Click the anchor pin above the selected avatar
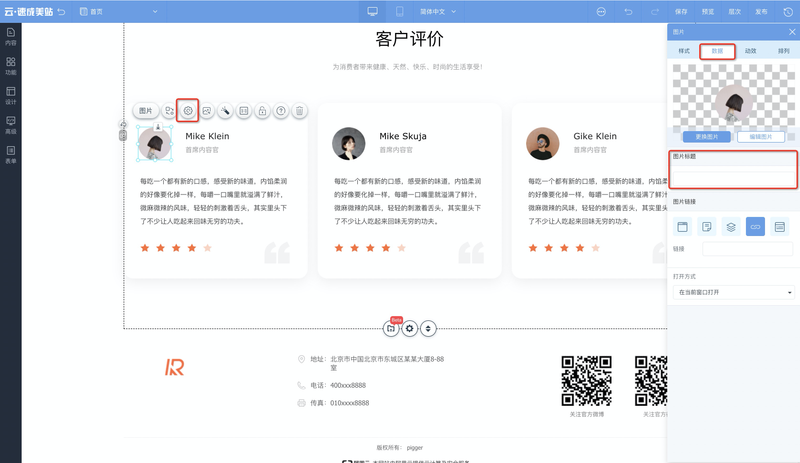800x463 pixels. pos(158,127)
